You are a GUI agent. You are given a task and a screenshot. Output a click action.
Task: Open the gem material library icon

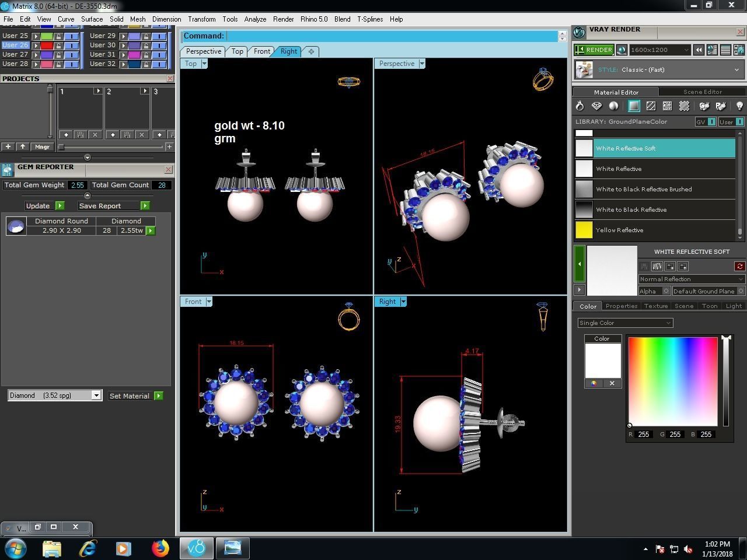point(596,106)
